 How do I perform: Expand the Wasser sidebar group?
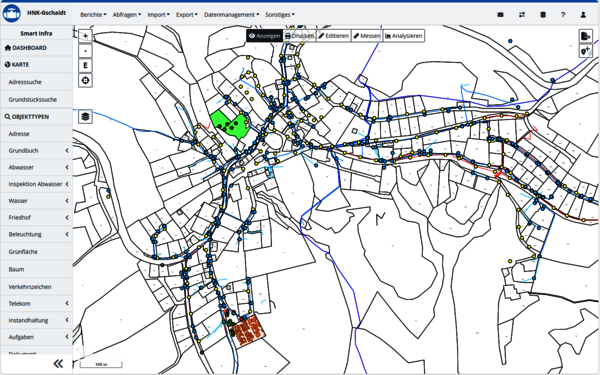[x=36, y=201]
